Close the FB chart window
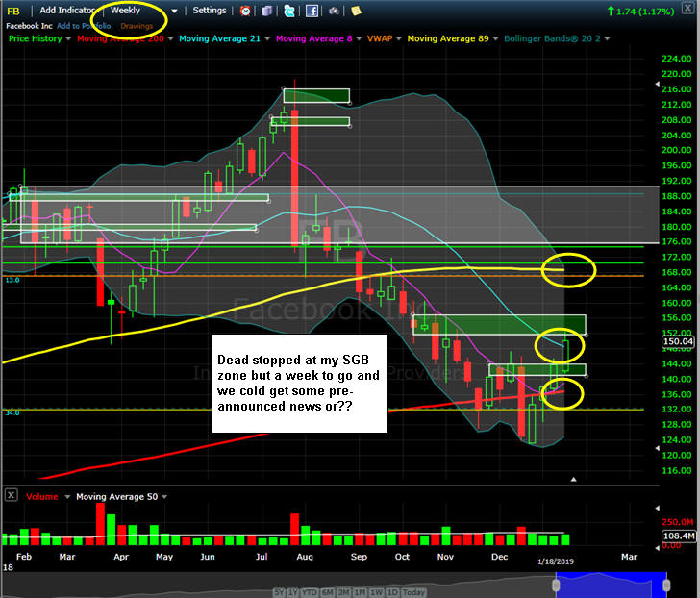 click(x=687, y=8)
